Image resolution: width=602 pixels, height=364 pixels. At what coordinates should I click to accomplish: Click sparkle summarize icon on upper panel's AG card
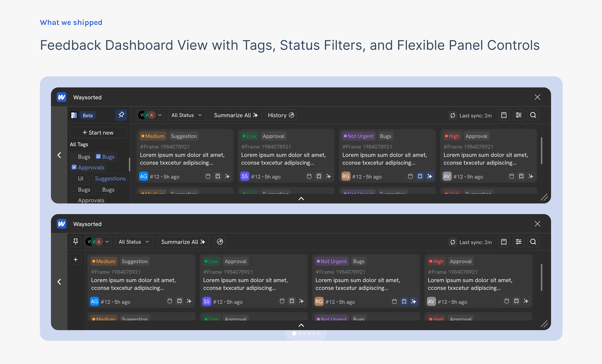tap(227, 176)
